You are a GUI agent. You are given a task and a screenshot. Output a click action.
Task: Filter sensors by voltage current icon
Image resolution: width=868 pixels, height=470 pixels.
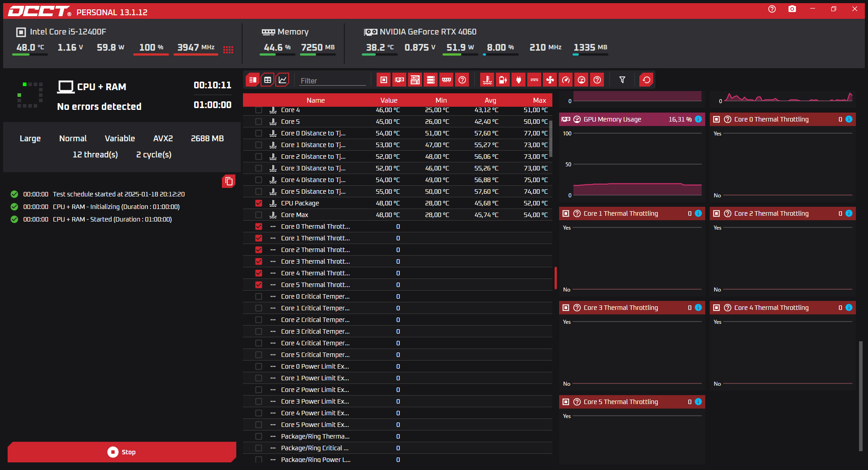534,80
